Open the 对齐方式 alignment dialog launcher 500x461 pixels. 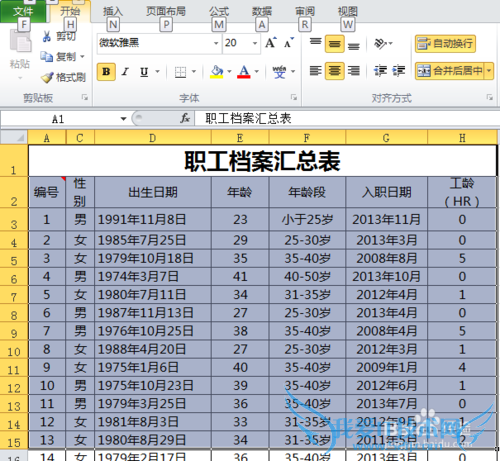pyautogui.click(x=490, y=97)
